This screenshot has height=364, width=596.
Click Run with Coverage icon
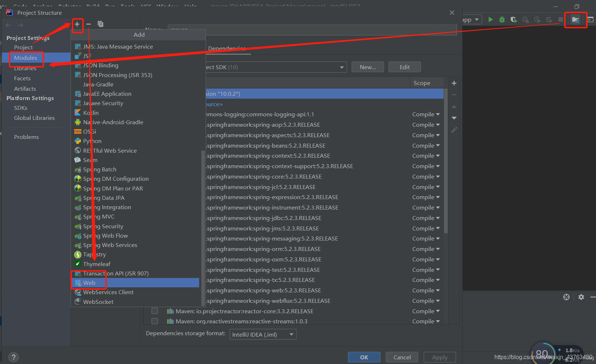click(x=514, y=19)
